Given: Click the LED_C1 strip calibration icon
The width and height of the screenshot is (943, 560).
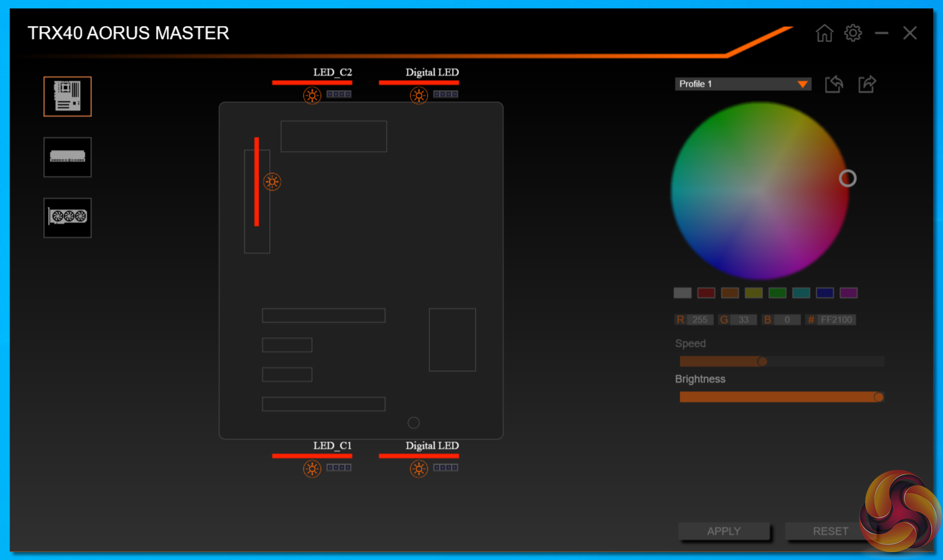Looking at the screenshot, I should (x=339, y=468).
